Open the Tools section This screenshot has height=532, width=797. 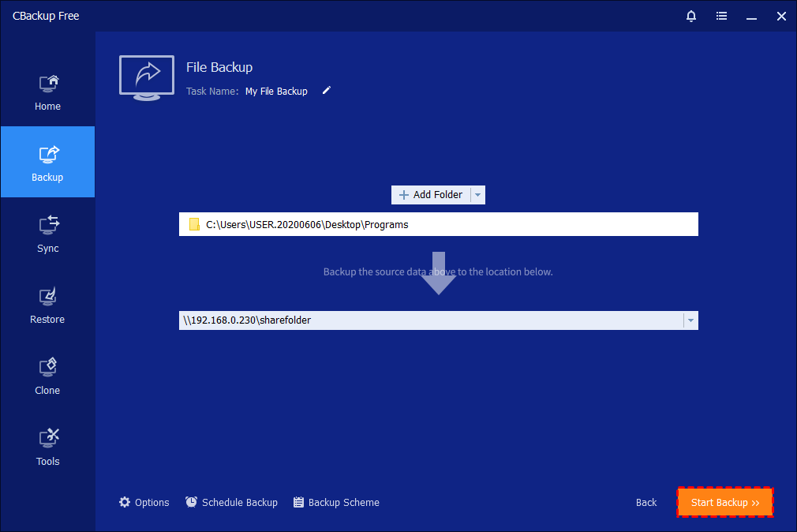pos(47,447)
